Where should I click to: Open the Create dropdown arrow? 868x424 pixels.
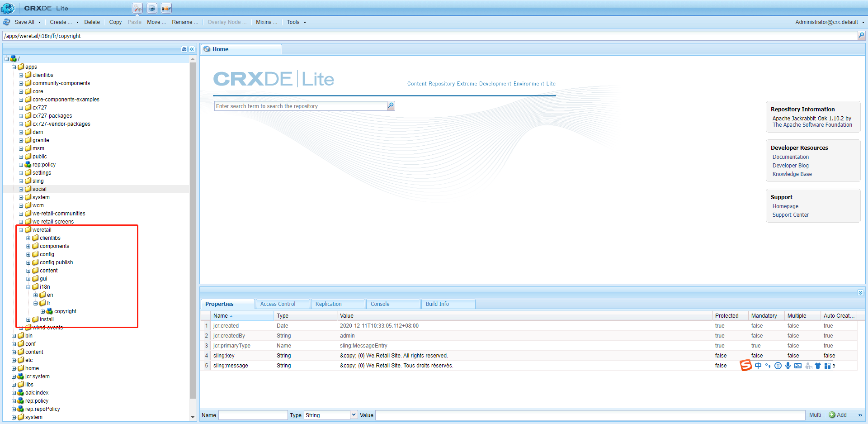[77, 22]
